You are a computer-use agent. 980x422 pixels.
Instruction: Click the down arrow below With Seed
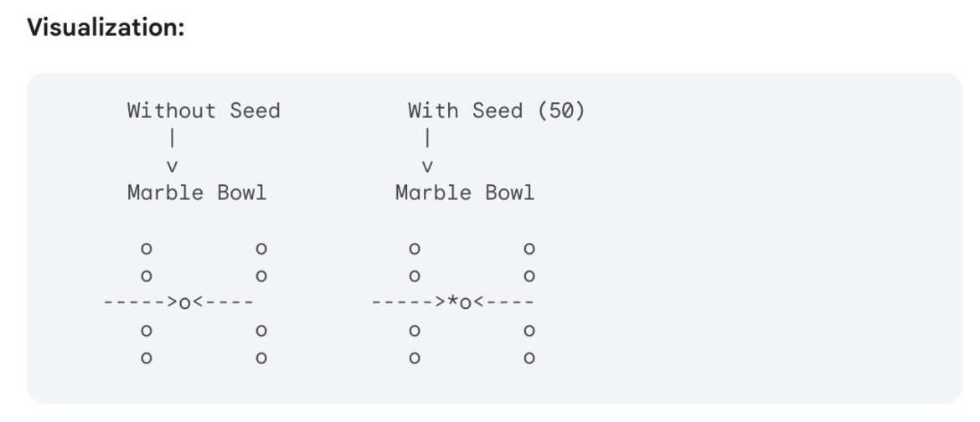(x=427, y=166)
